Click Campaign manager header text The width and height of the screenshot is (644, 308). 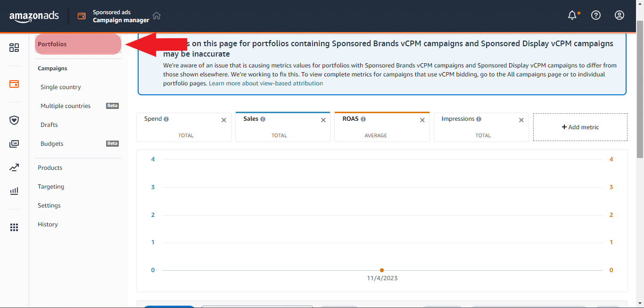pyautogui.click(x=121, y=20)
